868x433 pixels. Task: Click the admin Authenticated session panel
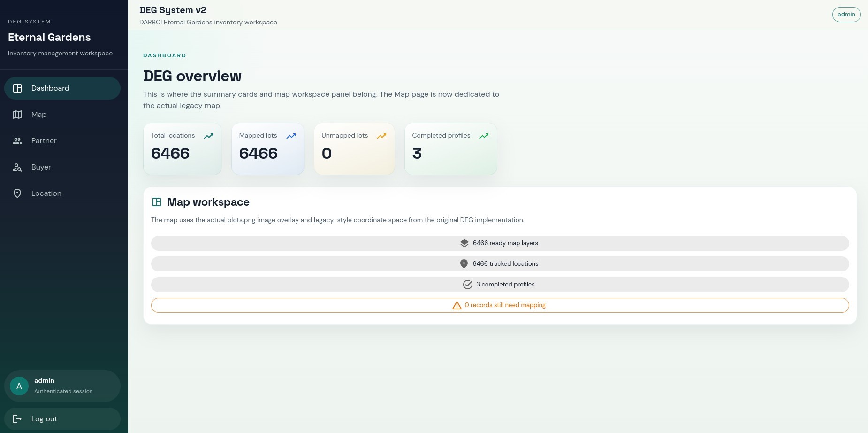62,386
